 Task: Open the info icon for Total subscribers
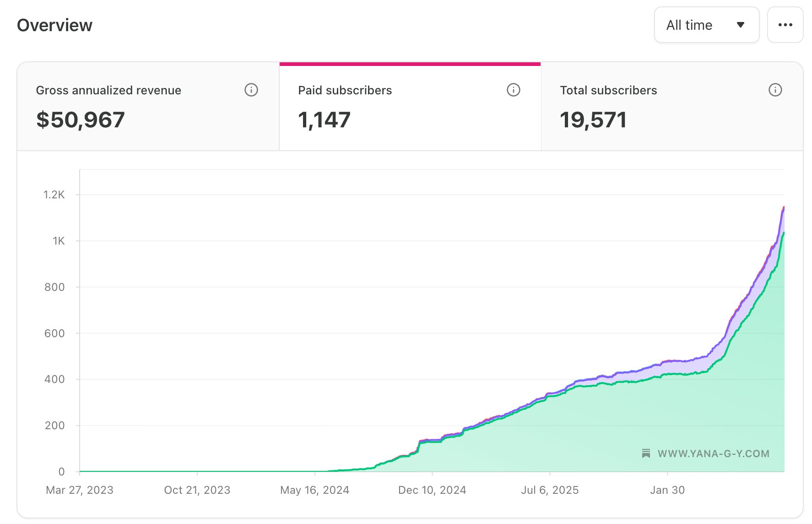coord(775,90)
